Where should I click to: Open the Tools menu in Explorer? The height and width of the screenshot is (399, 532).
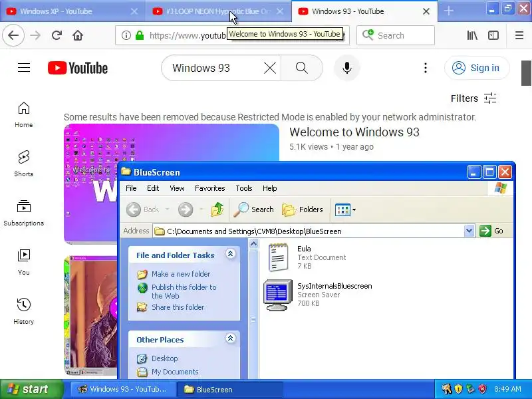point(244,188)
